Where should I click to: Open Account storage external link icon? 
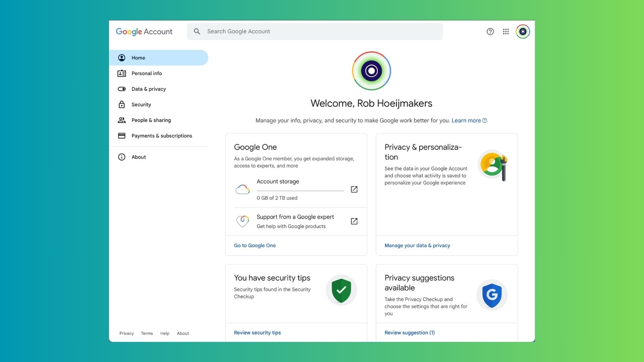[x=354, y=189]
